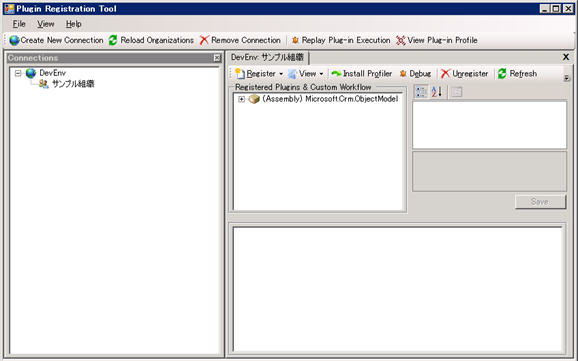Close the DevEnv tab with X
This screenshot has height=361, width=578.
pyautogui.click(x=566, y=57)
